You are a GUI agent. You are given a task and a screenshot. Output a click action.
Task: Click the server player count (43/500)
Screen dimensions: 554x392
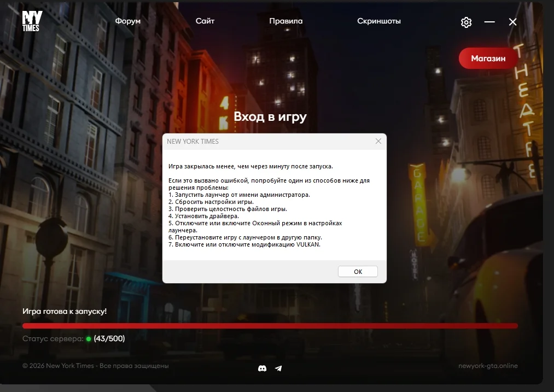tap(109, 339)
